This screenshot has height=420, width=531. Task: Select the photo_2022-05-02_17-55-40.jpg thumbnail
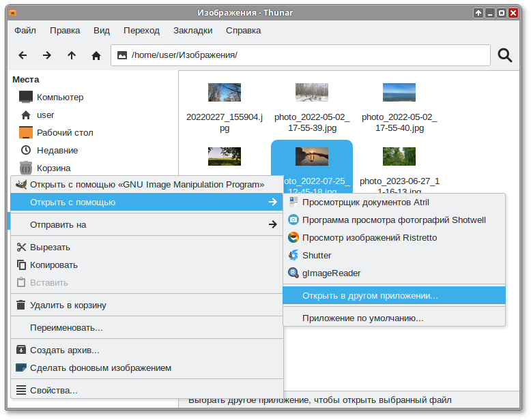click(x=399, y=92)
